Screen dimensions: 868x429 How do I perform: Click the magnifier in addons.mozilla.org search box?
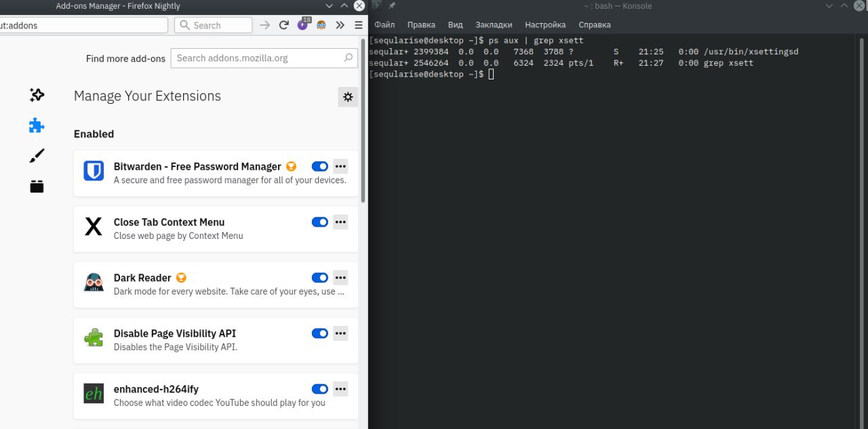pos(349,58)
